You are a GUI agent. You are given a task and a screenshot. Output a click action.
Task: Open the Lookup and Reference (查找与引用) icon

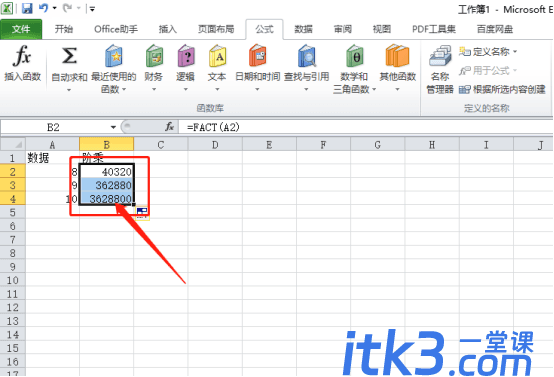pos(306,56)
